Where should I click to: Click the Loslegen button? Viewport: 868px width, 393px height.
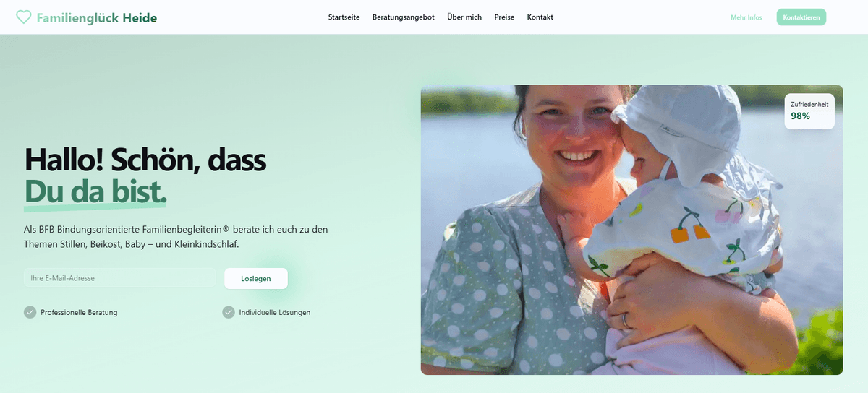point(256,278)
